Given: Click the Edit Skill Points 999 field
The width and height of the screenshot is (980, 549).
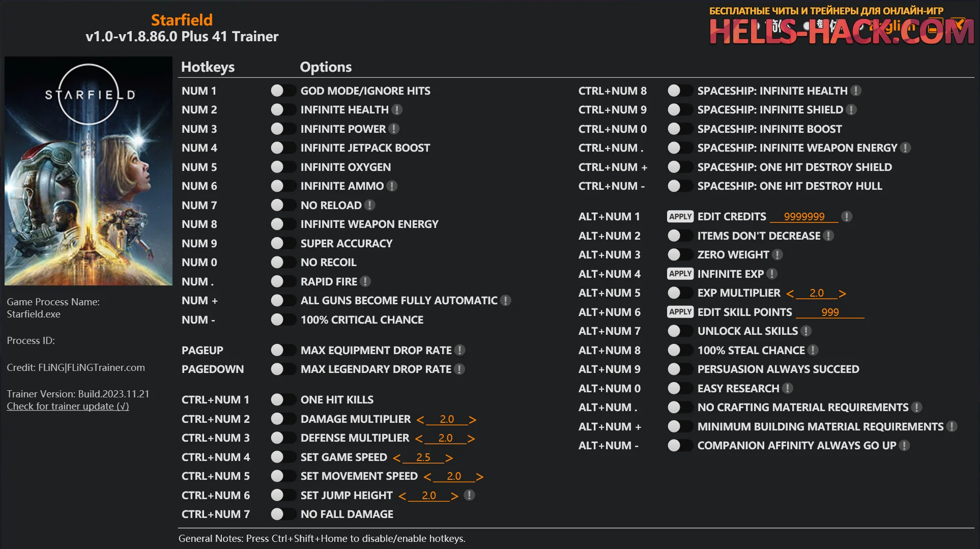Looking at the screenshot, I should pos(830,312).
